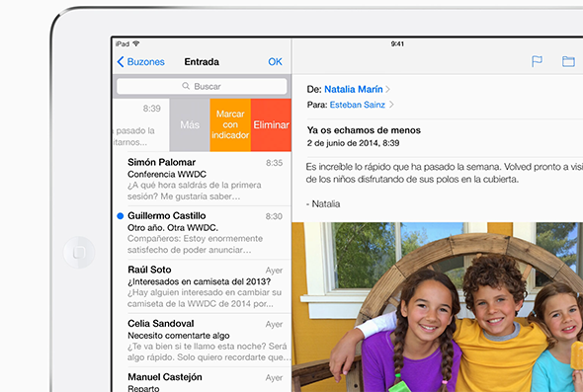The width and height of the screenshot is (583, 392).
Task: Tap subject Ya os echamos de menos
Action: 364,130
